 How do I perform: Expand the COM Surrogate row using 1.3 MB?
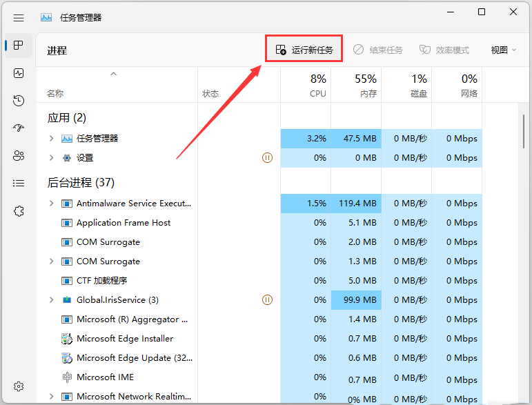[51, 261]
